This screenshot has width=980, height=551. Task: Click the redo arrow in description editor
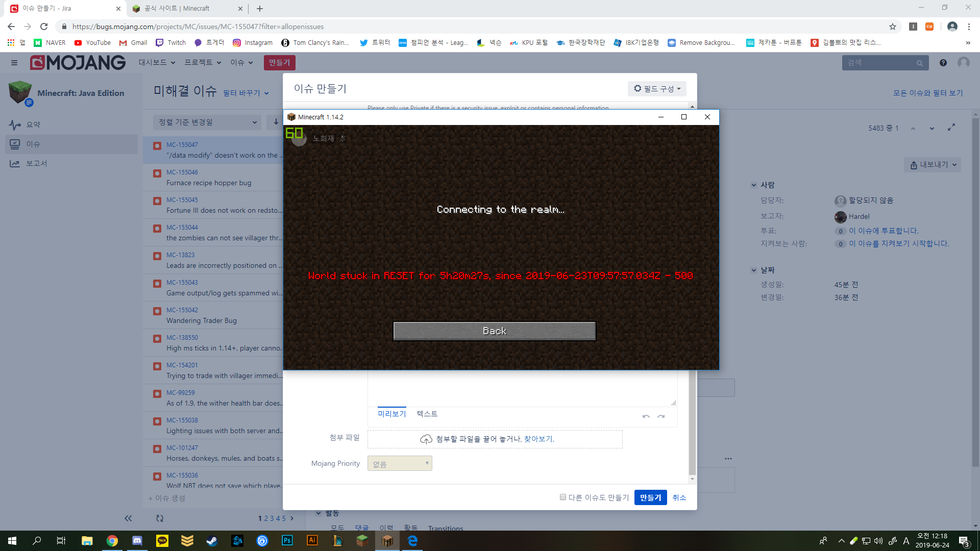(661, 416)
